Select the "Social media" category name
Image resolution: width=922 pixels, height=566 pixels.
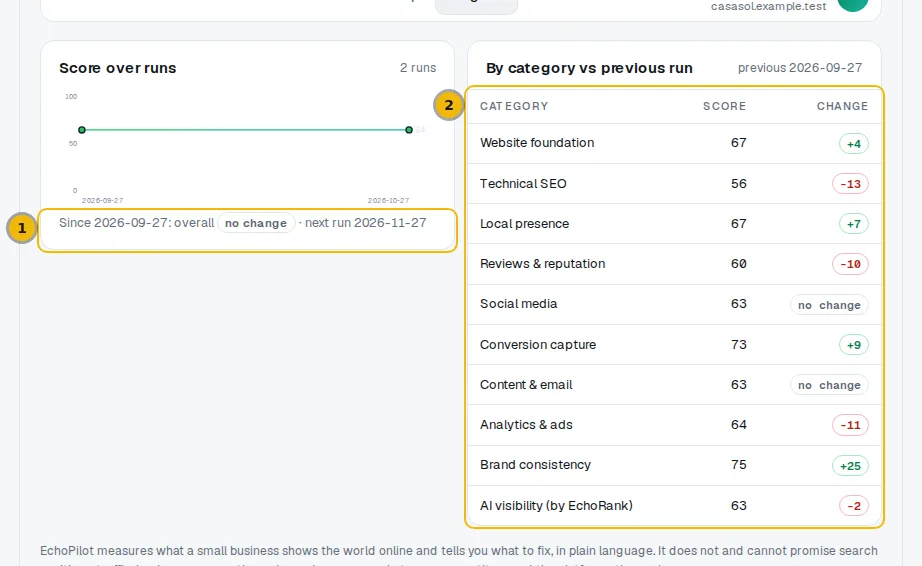click(518, 304)
